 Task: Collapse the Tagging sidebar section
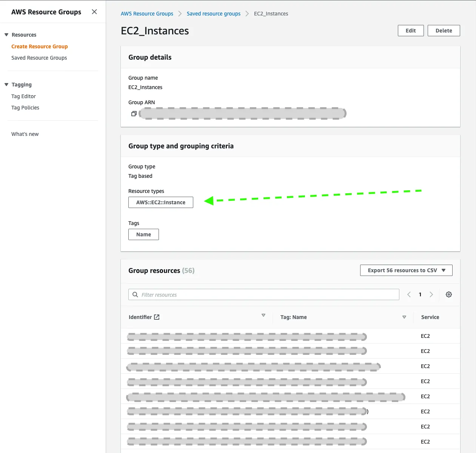[6, 85]
